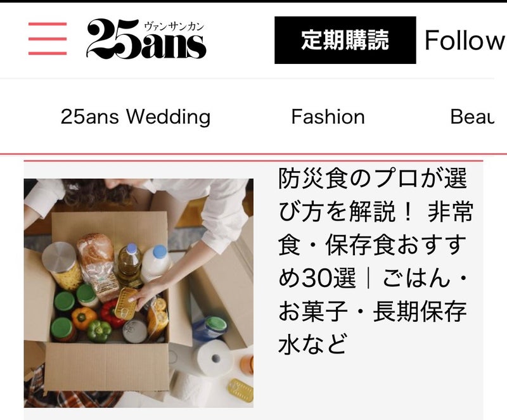This screenshot has height=420, width=507.
Task: Open the food box article thumbnail
Action: pyautogui.click(x=139, y=293)
